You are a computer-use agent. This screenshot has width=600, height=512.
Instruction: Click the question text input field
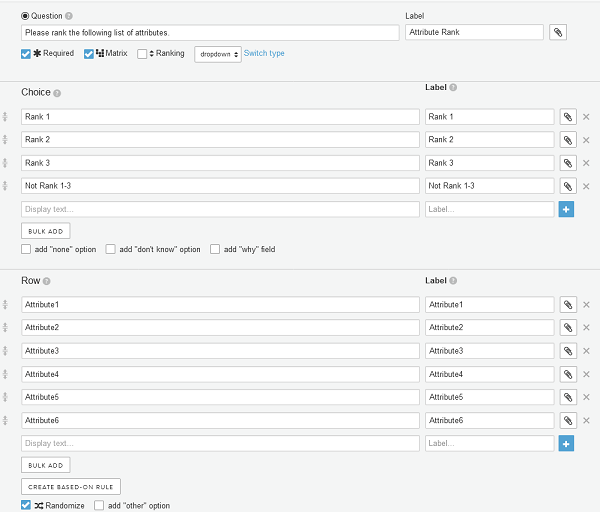(x=210, y=33)
